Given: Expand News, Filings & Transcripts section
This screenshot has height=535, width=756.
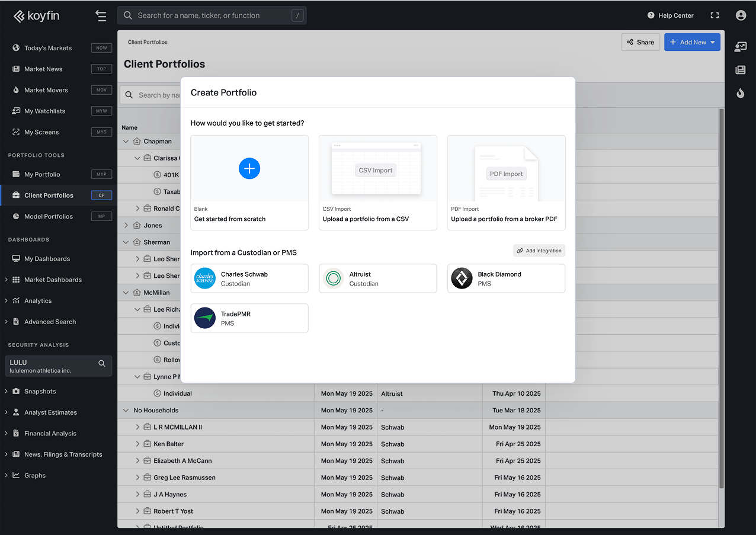Looking at the screenshot, I should click(x=7, y=454).
